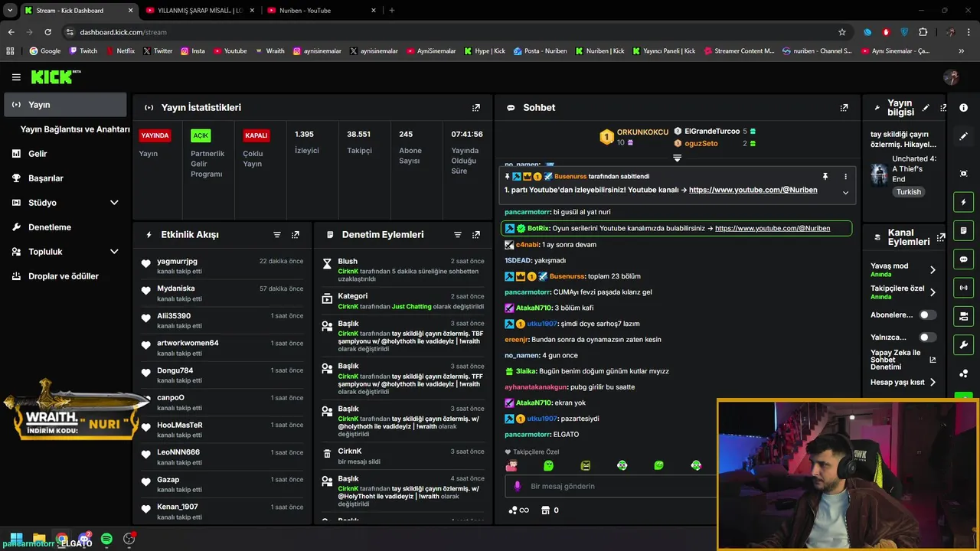
Task: Toggle the broadcast signal widget icon
Action: pyautogui.click(x=964, y=288)
